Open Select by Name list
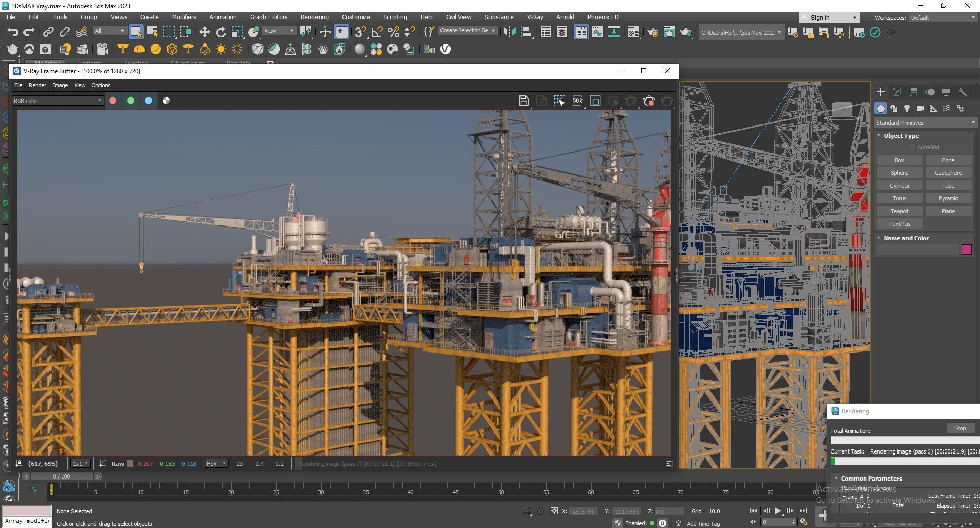The height and width of the screenshot is (528, 980). [x=152, y=32]
